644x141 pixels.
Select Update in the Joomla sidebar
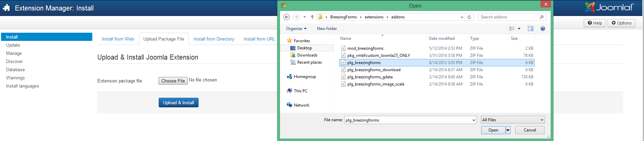pyautogui.click(x=13, y=45)
